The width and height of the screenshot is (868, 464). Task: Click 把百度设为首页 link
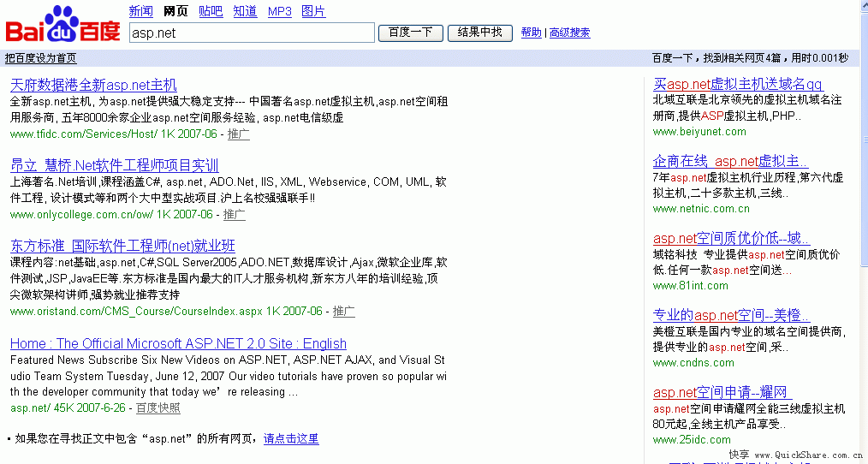[x=40, y=58]
